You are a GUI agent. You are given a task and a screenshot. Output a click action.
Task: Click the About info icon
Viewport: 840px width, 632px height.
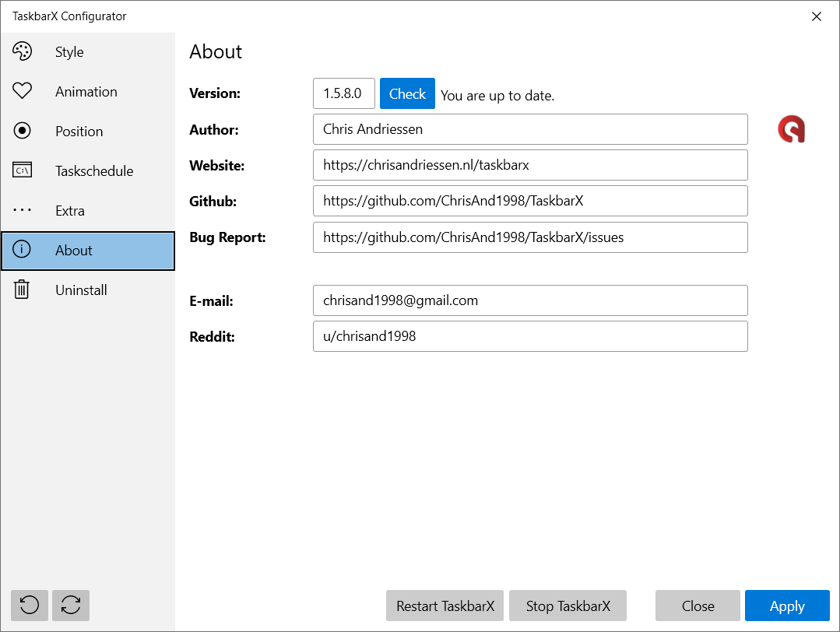pyautogui.click(x=22, y=249)
